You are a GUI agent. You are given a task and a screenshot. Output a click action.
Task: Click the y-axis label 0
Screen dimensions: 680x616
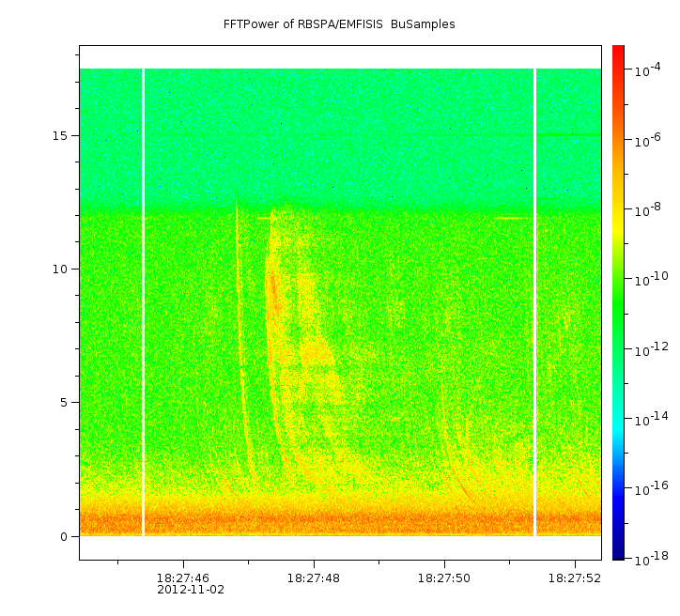point(64,537)
